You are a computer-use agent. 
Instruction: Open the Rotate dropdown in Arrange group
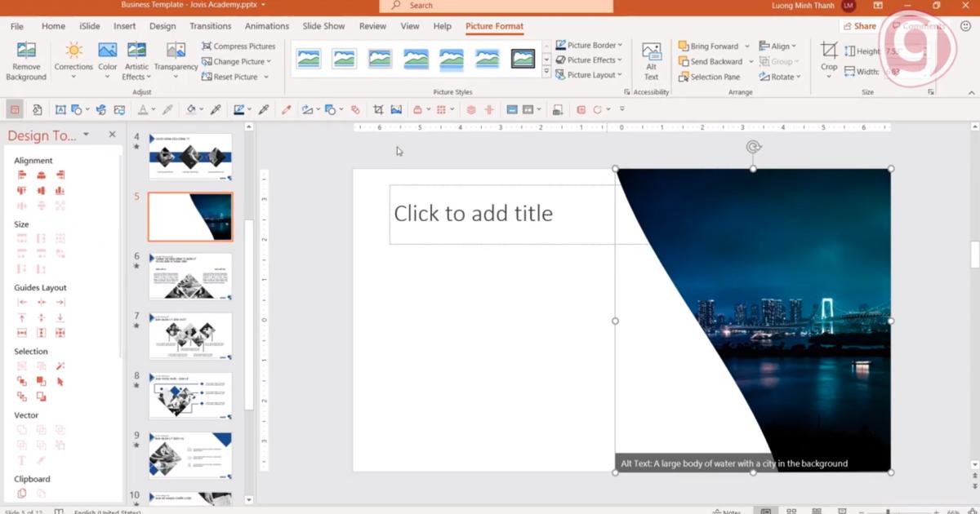coord(780,76)
